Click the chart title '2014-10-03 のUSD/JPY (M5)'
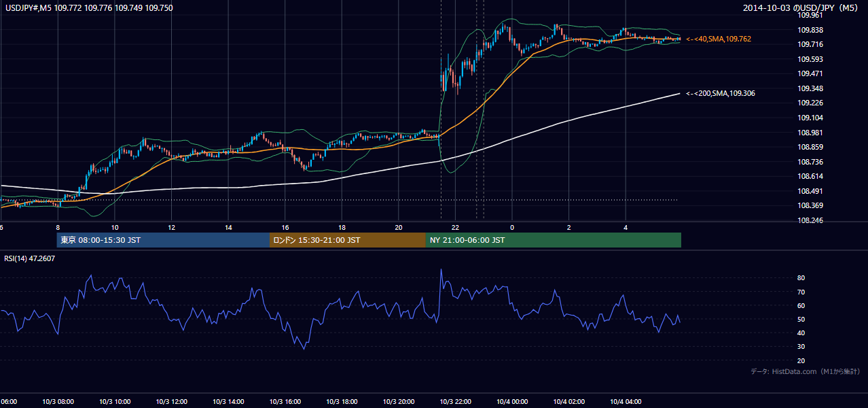 [802, 7]
